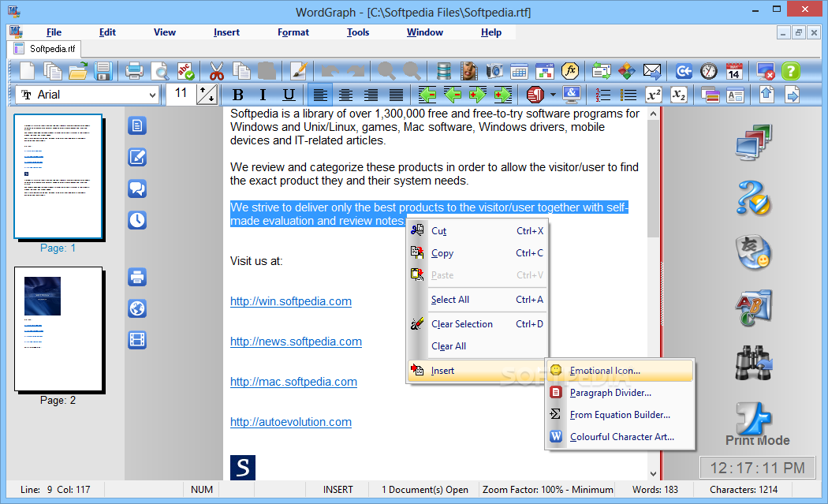Image resolution: width=828 pixels, height=504 pixels.
Task: Insert time using the clock toolbar icon
Action: (709, 71)
